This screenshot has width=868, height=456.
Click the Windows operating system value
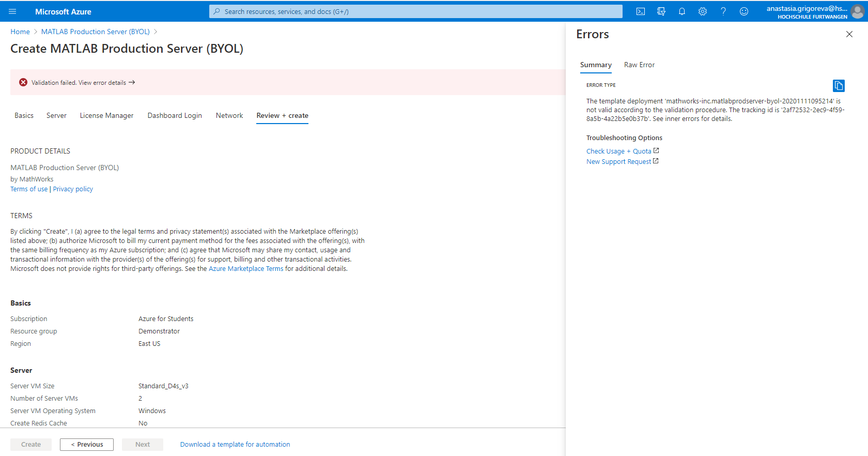[152, 411]
